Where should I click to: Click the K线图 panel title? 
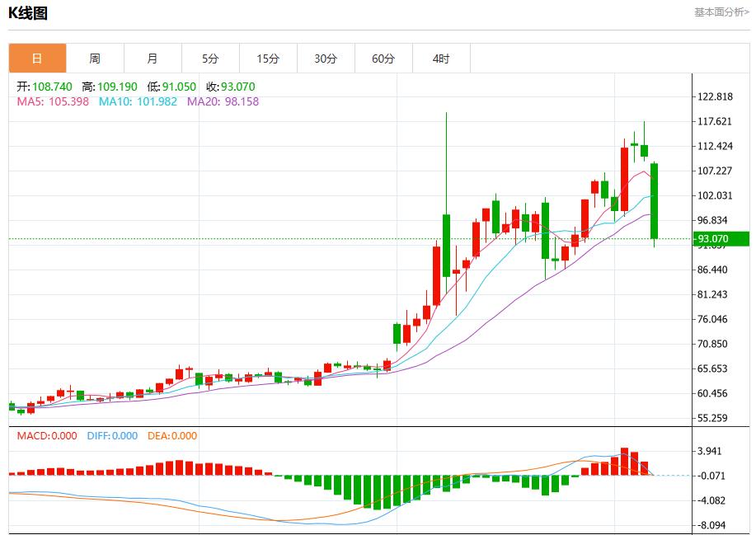[28, 13]
